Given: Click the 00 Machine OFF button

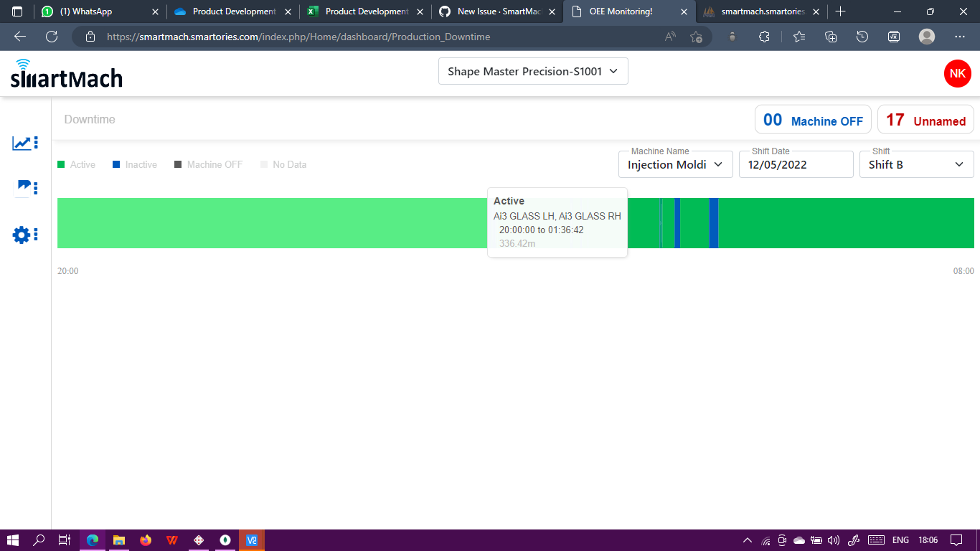Looking at the screenshot, I should [813, 119].
